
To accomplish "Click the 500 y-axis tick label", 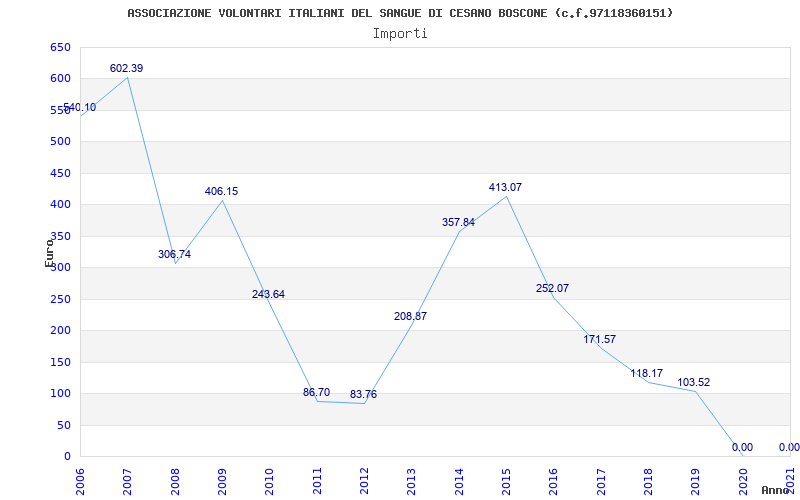I will 60,142.
